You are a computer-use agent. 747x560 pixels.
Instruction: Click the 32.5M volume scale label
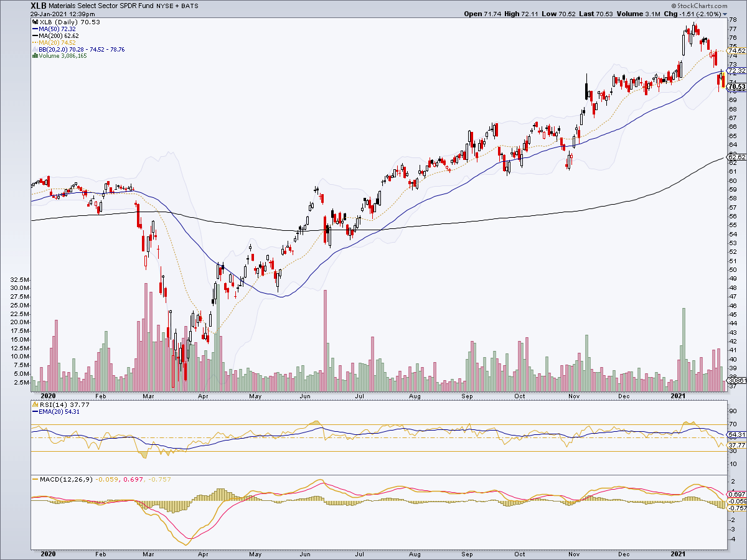[x=19, y=280]
